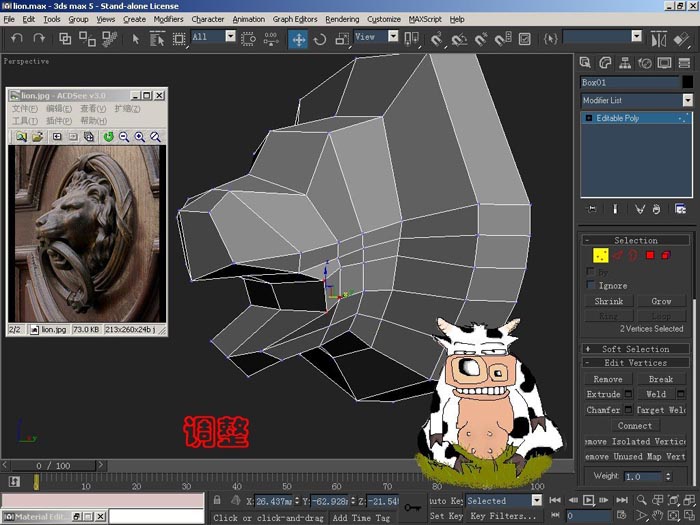Open the Hierarchy panel tab icon
The height and width of the screenshot is (525, 700).
[625, 63]
